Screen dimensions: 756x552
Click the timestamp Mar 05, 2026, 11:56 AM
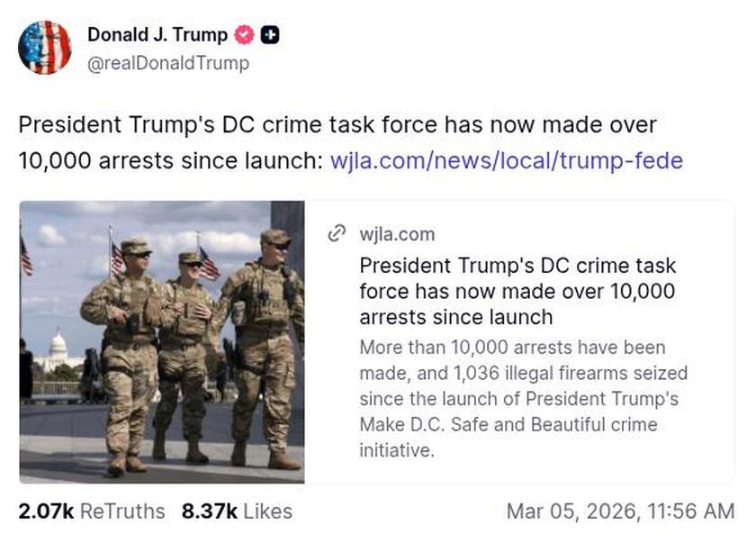(x=621, y=511)
